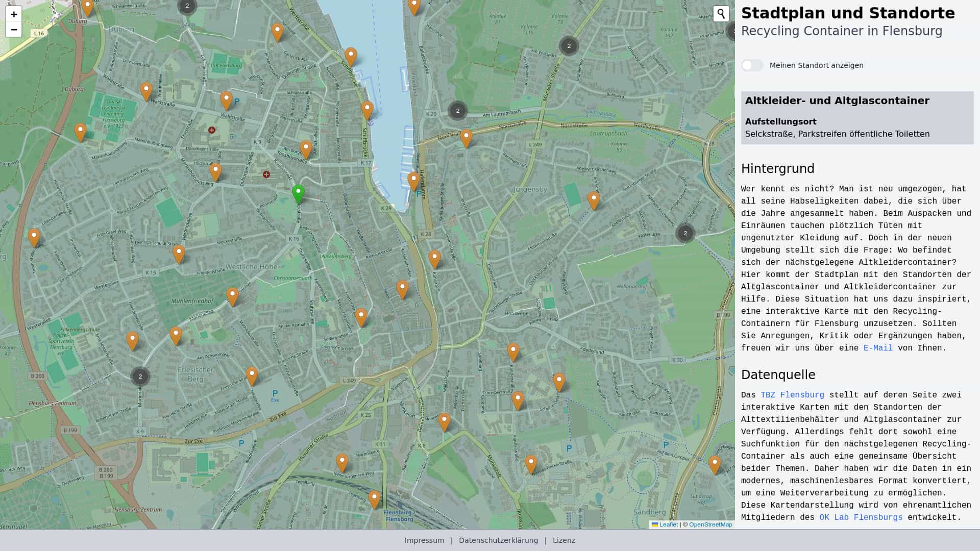Zoom in the map with plus button
The width and height of the screenshot is (980, 551).
pyautogui.click(x=14, y=14)
